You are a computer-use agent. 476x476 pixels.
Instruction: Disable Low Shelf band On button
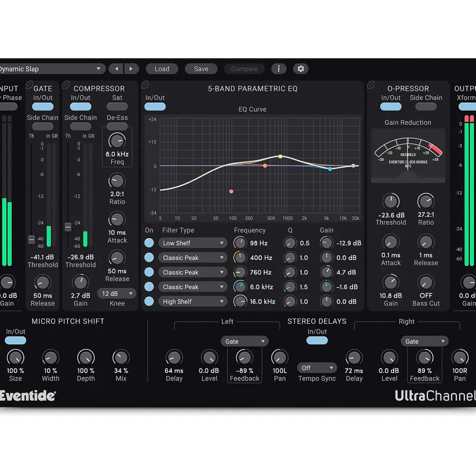pos(149,243)
